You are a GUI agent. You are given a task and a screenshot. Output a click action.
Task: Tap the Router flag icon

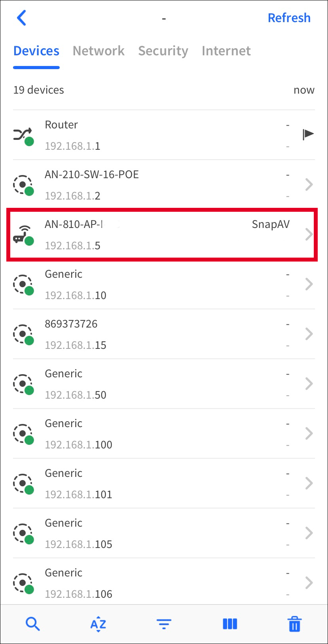308,134
